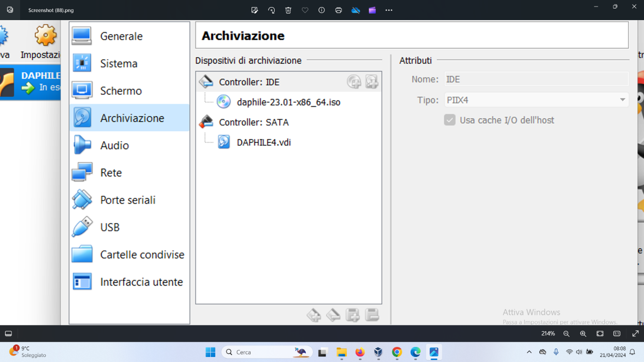644x362 pixels.
Task: Select the daphile-23.01-x86_64.iso optical disk
Action: tap(288, 102)
